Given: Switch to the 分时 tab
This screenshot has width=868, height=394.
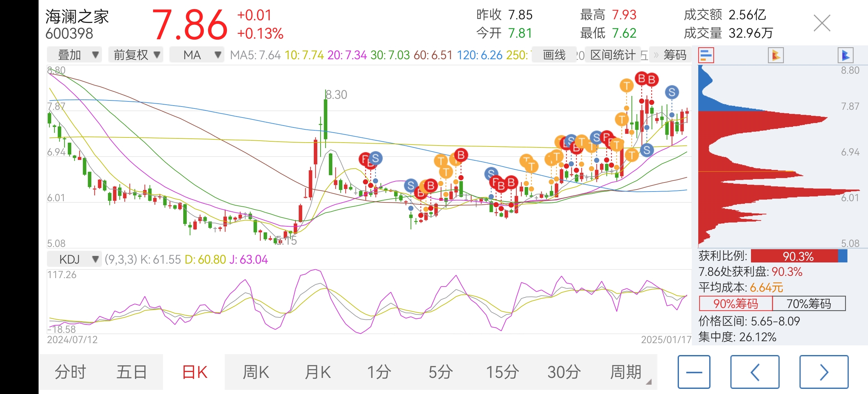Looking at the screenshot, I should pos(70,372).
